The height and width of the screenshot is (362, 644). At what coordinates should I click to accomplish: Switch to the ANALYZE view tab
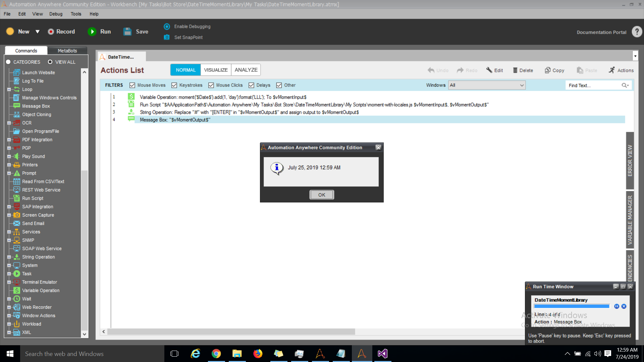(246, 70)
